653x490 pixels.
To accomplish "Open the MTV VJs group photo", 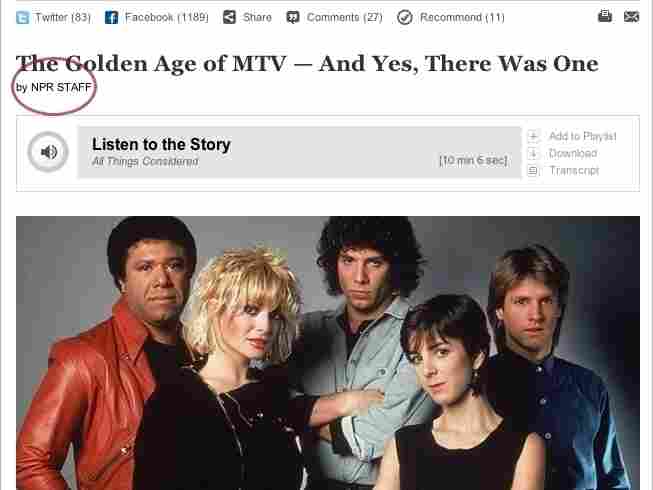I will click(x=328, y=353).
